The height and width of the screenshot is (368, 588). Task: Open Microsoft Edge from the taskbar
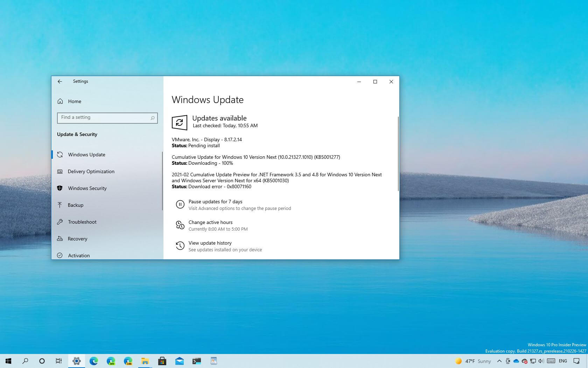point(93,361)
